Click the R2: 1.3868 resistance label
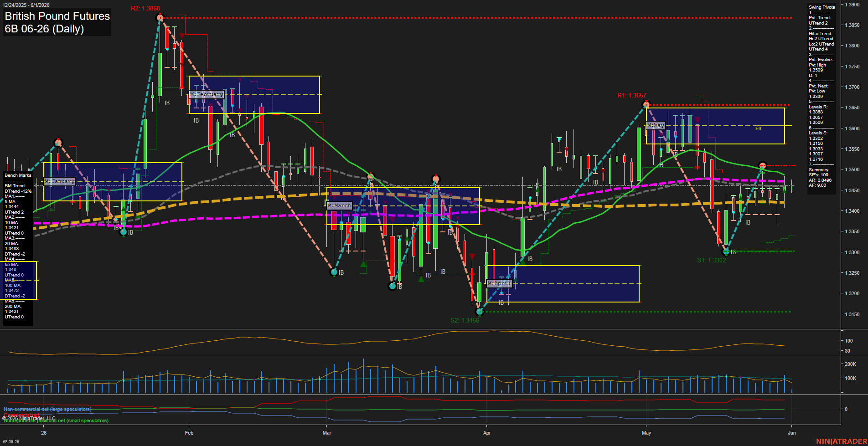 click(x=145, y=9)
